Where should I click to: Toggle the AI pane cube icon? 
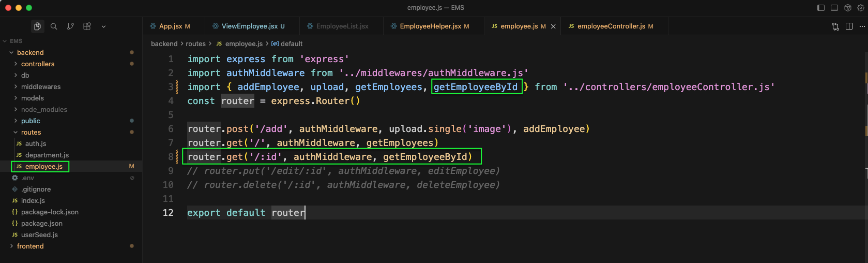(x=847, y=8)
